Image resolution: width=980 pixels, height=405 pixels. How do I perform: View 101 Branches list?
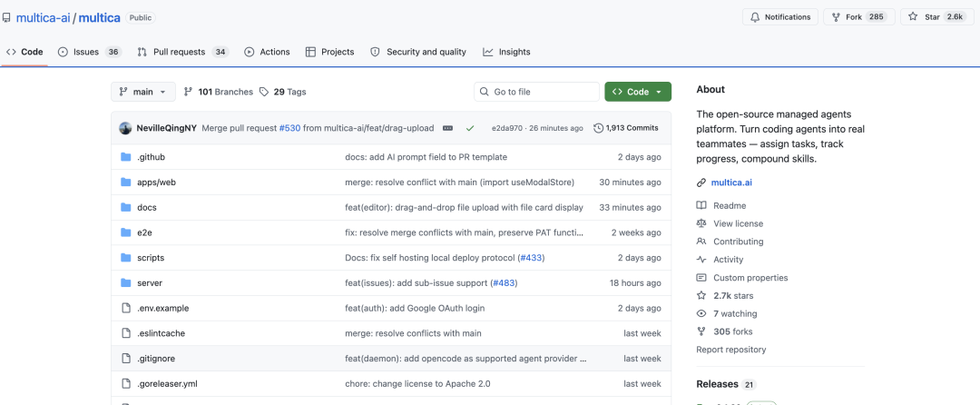pyautogui.click(x=218, y=92)
